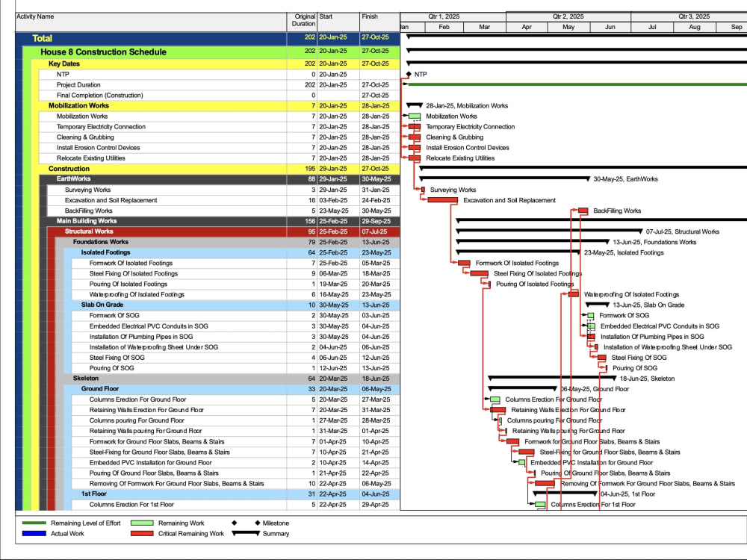The width and height of the screenshot is (747, 560).
Task: Select the Qtr 3, 2025 timescale header
Action: [x=689, y=16]
